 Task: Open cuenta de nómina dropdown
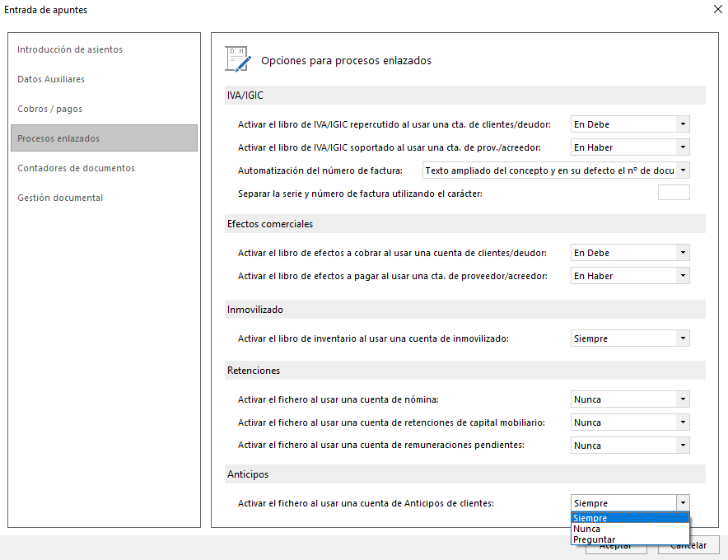630,399
